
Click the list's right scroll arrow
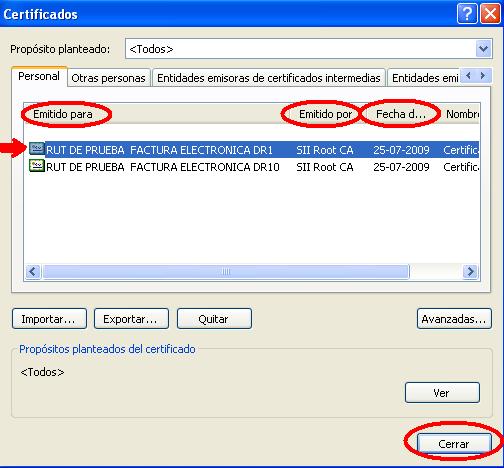tap(470, 272)
